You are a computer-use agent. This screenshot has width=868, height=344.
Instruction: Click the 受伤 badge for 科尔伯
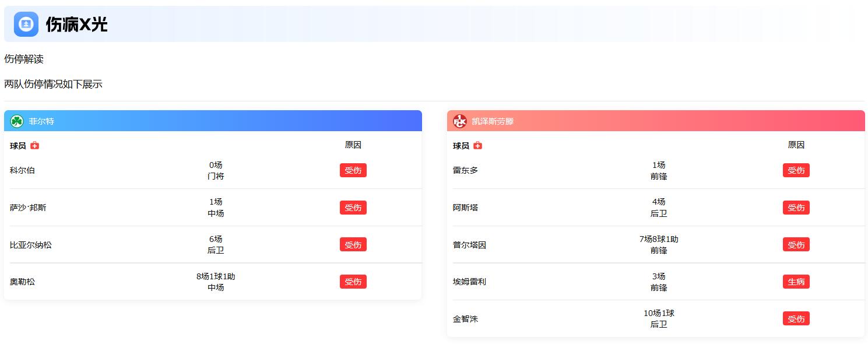(353, 170)
